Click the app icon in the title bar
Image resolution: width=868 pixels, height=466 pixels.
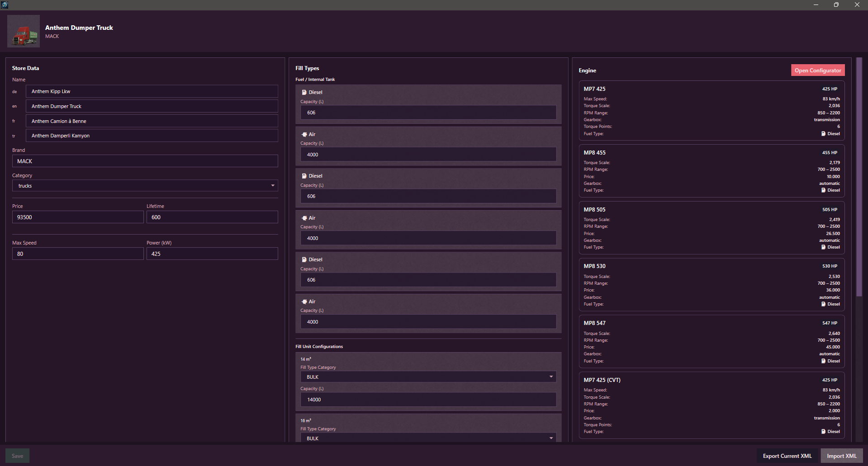click(5, 5)
